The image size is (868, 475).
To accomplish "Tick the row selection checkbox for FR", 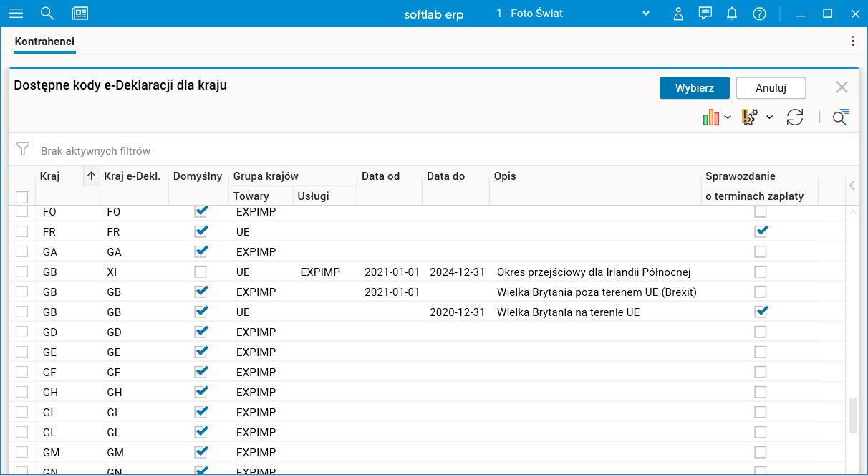I will (x=22, y=231).
